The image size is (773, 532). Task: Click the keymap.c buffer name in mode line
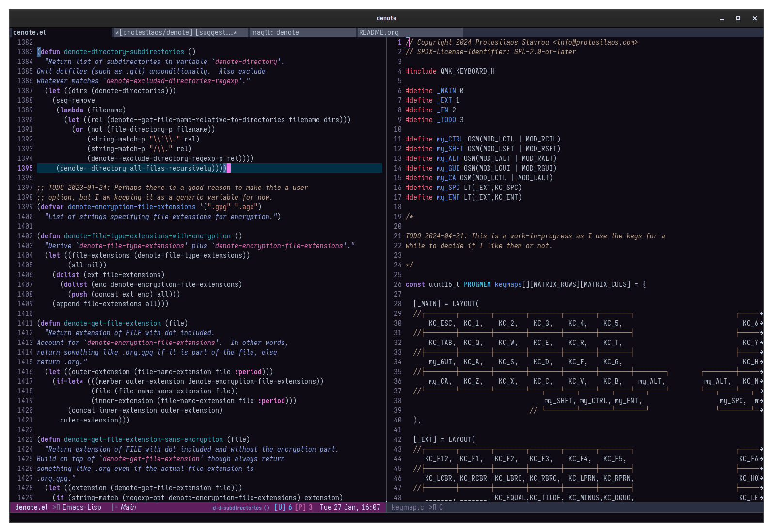pyautogui.click(x=407, y=507)
